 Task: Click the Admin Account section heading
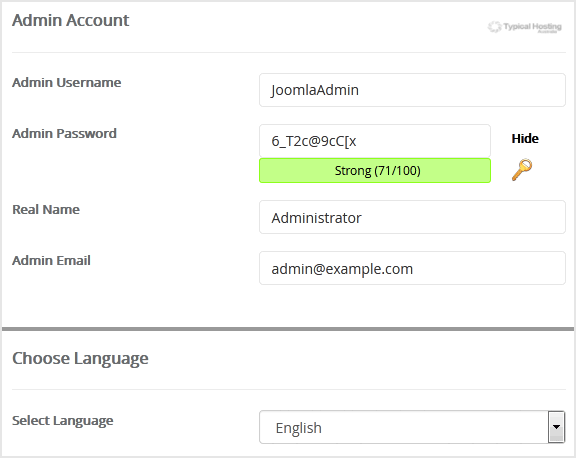(71, 20)
